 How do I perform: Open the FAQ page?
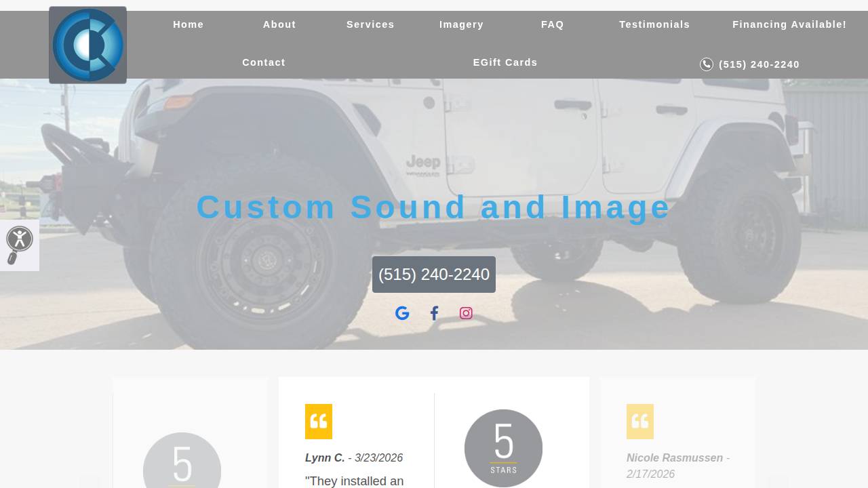tap(552, 24)
